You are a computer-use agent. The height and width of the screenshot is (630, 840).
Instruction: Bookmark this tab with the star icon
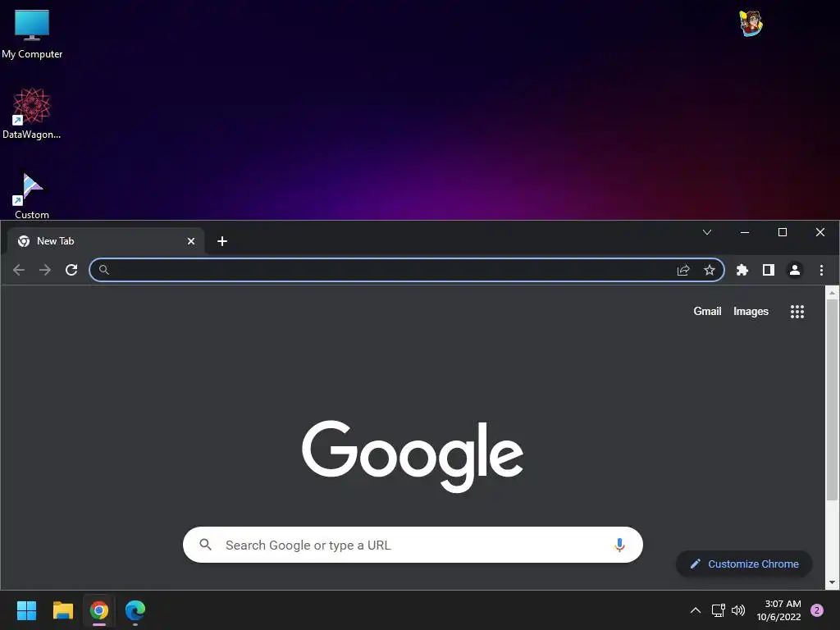(x=710, y=270)
